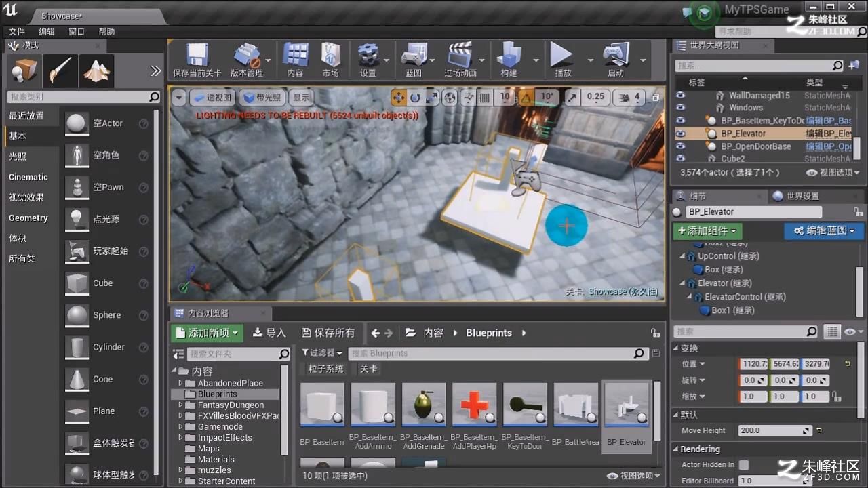Viewport: 868px width, 488px height.
Task: Maximize viewport via restore icon
Action: point(656,98)
